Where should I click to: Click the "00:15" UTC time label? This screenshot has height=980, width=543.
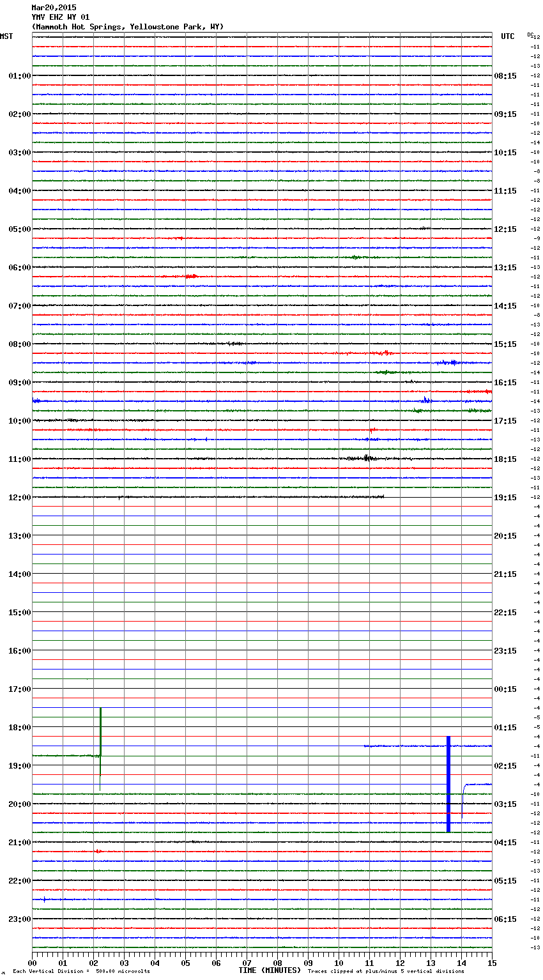click(505, 689)
